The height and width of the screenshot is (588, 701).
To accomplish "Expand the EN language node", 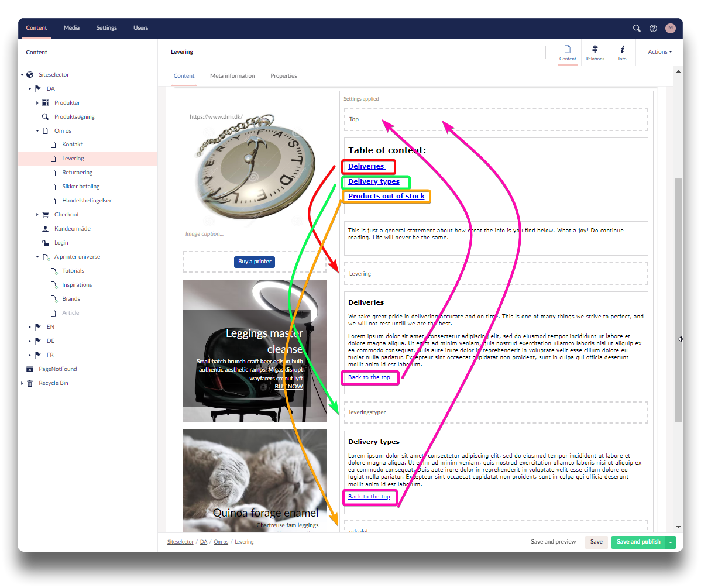I will coord(30,327).
